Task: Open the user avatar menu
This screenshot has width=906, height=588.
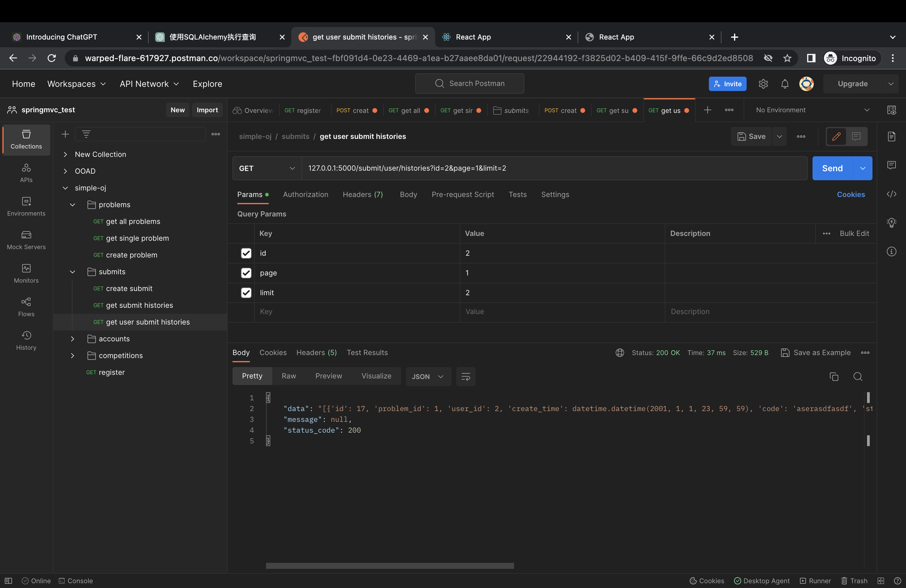Action: coord(806,84)
